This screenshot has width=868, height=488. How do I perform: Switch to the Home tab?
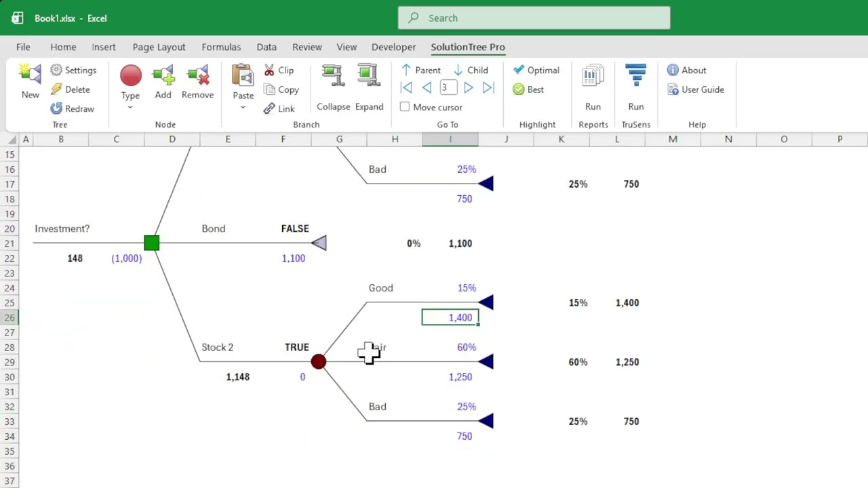pyautogui.click(x=63, y=47)
